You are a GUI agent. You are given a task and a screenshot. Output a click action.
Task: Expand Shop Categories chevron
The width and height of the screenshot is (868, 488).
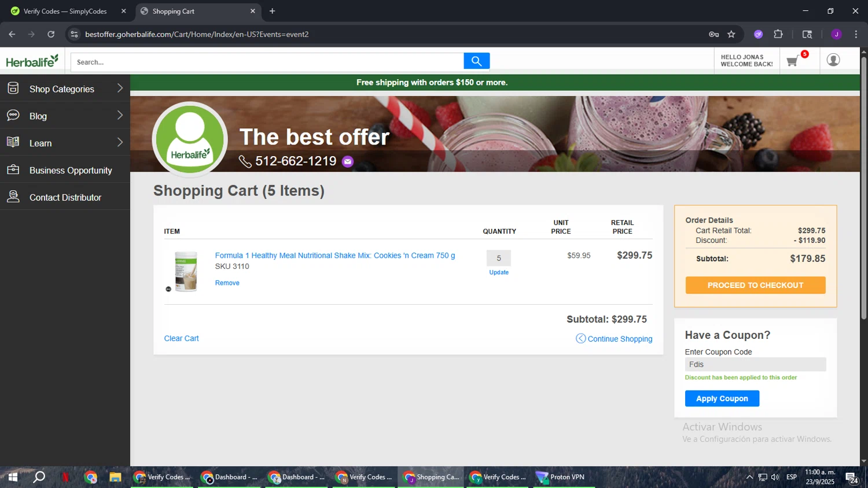point(120,88)
